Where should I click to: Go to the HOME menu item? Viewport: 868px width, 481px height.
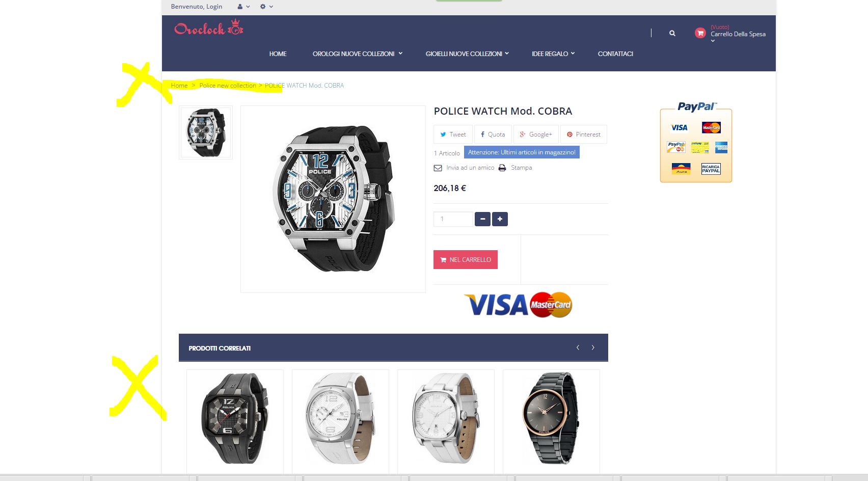coord(278,54)
